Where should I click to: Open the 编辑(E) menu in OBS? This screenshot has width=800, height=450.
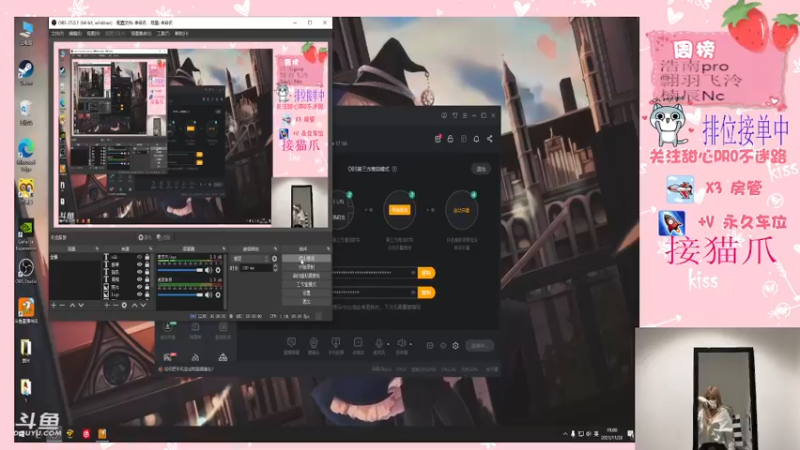pyautogui.click(x=75, y=34)
